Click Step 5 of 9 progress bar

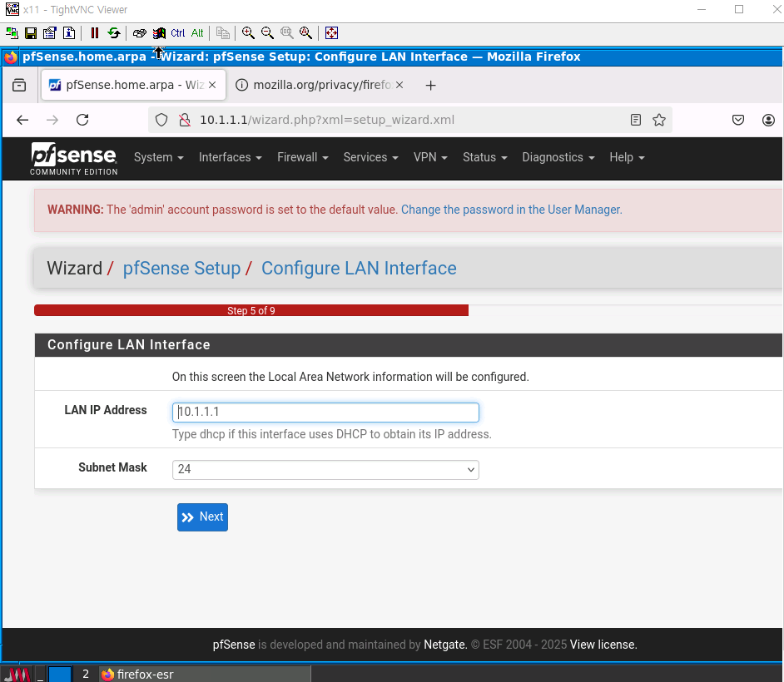251,310
